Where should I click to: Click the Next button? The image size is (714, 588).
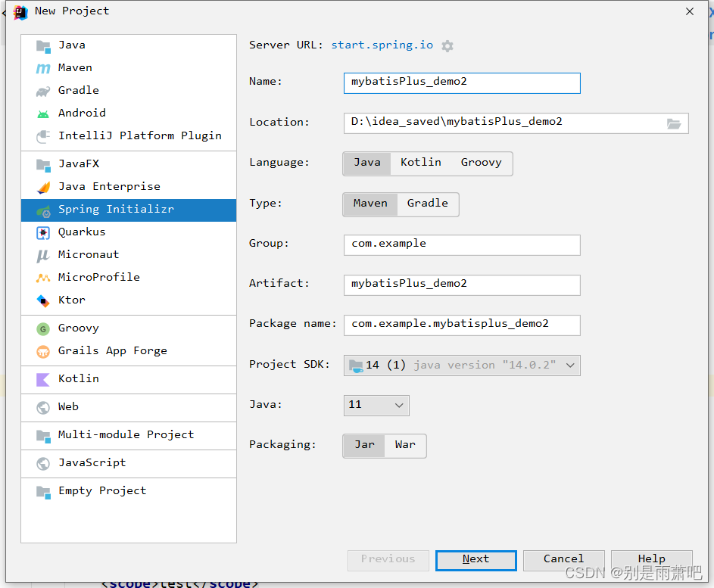point(475,560)
